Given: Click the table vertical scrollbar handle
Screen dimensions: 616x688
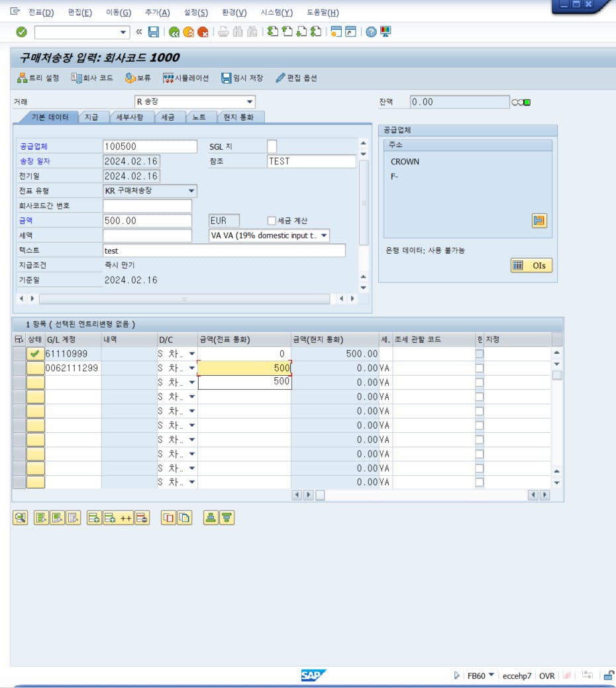Looking at the screenshot, I should point(557,375).
